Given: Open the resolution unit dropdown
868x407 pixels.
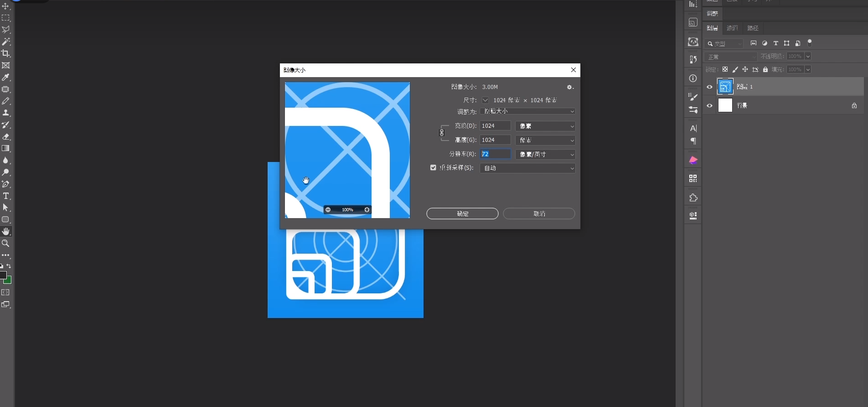Looking at the screenshot, I should 545,154.
